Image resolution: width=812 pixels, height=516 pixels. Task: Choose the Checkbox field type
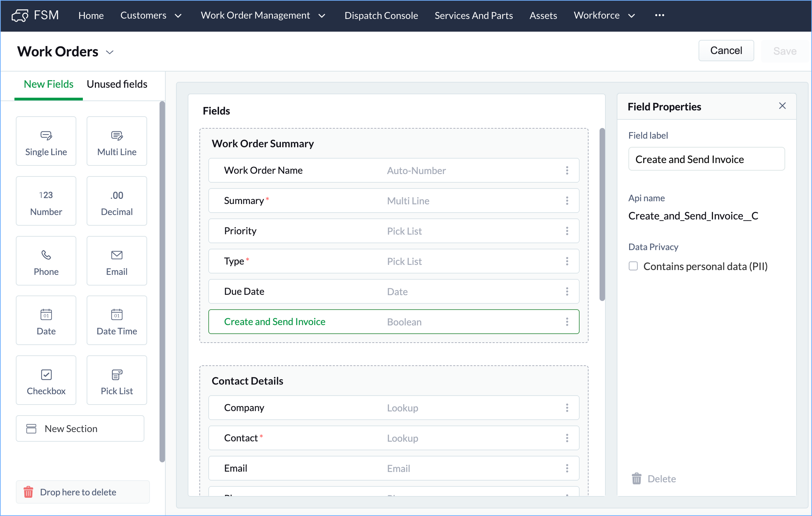click(46, 380)
